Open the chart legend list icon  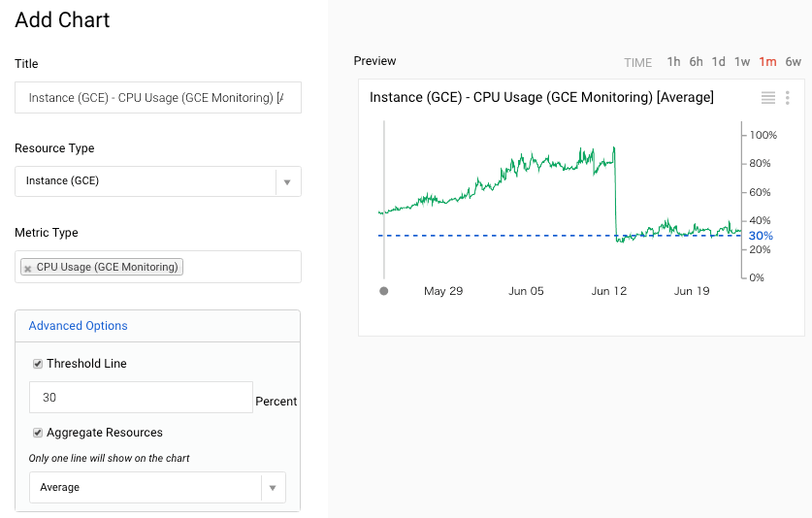(x=768, y=97)
